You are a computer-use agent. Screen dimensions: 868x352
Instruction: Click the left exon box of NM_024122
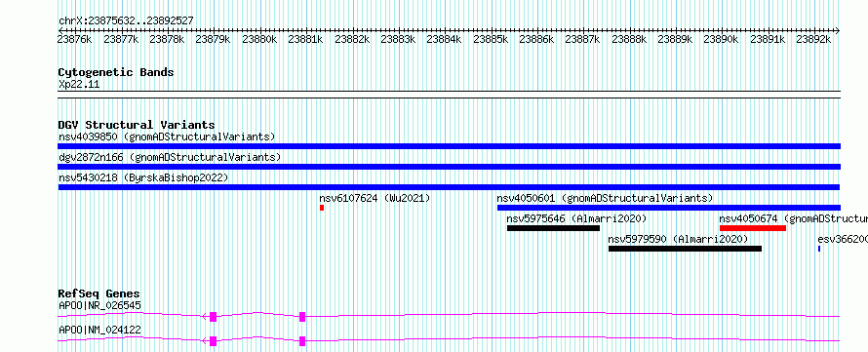point(214,341)
